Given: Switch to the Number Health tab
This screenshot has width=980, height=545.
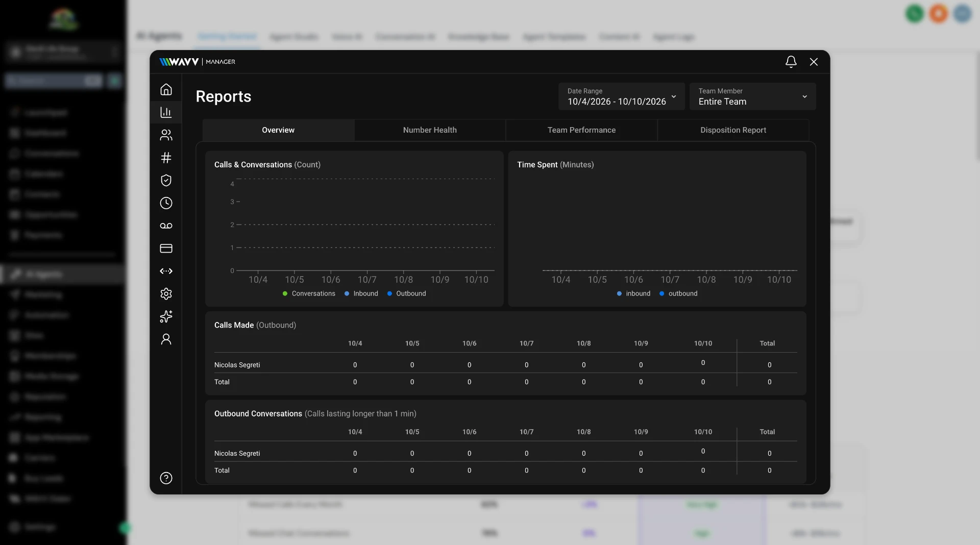Looking at the screenshot, I should click(x=430, y=130).
